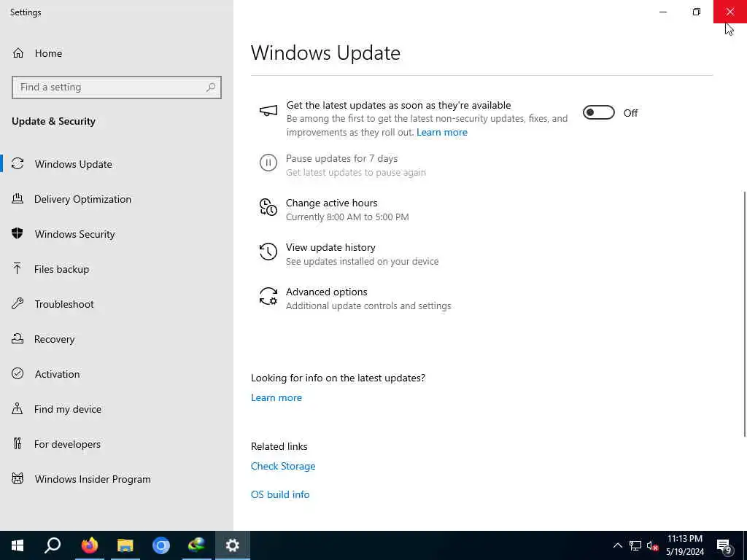Click the Find my device person icon
The height and width of the screenshot is (560, 747).
click(18, 409)
